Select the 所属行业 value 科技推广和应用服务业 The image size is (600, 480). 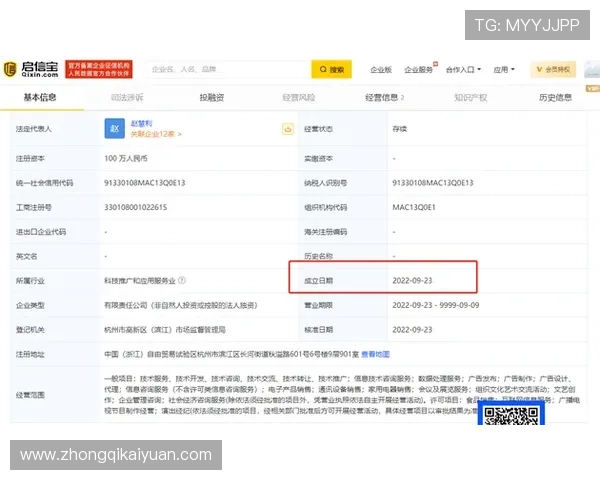coord(140,281)
